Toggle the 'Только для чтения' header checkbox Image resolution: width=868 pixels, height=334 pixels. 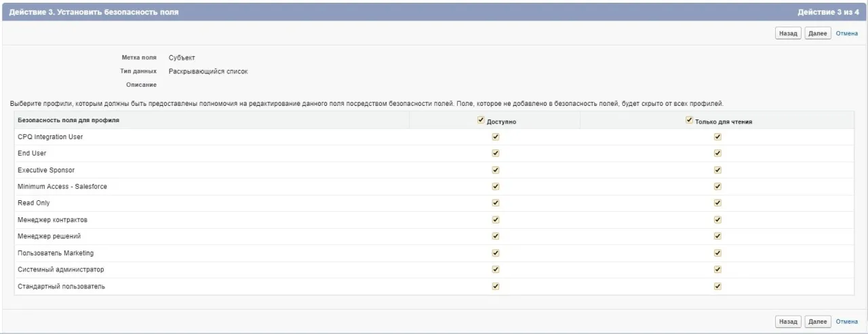pos(690,120)
